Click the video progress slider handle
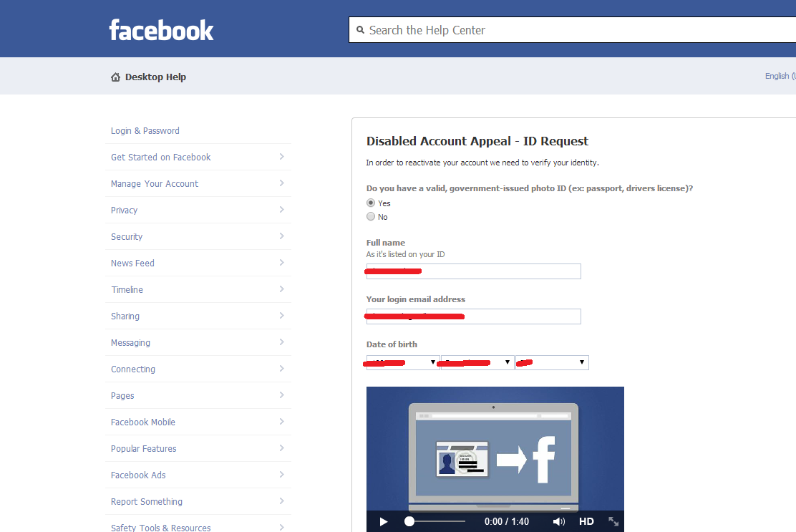Viewport: 796px width, 532px height. (409, 521)
